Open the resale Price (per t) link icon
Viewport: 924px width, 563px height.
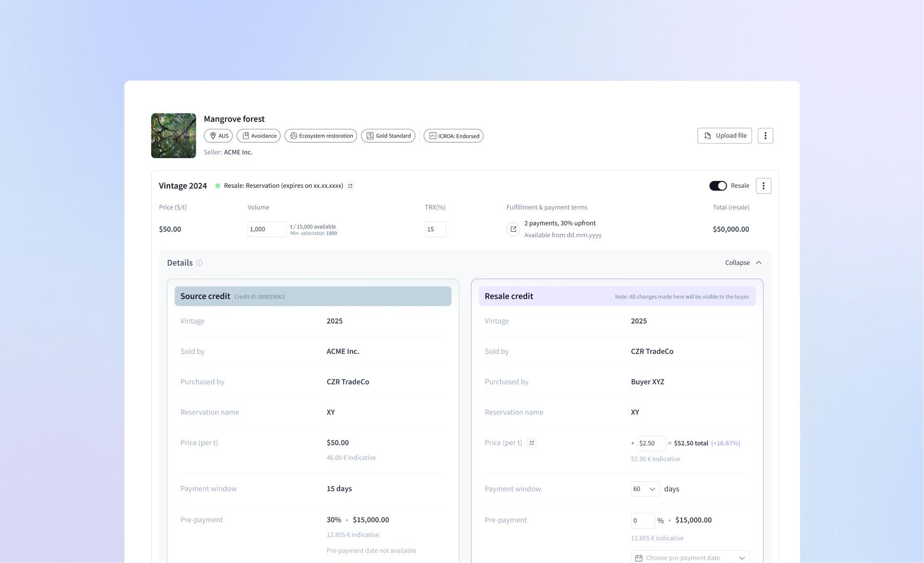(531, 443)
